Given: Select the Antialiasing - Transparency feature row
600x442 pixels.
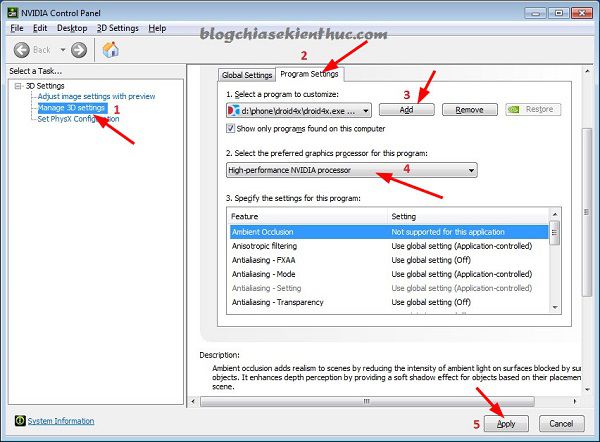Looking at the screenshot, I should point(389,302).
